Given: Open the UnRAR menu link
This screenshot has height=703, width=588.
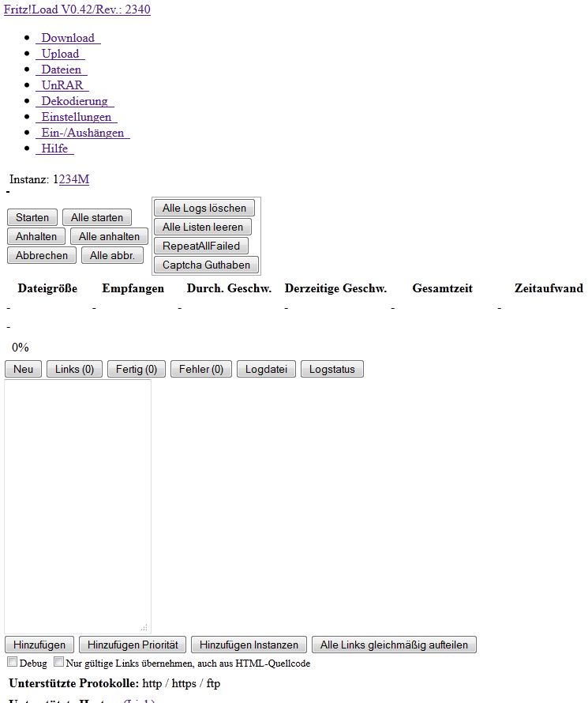Looking at the screenshot, I should (62, 85).
